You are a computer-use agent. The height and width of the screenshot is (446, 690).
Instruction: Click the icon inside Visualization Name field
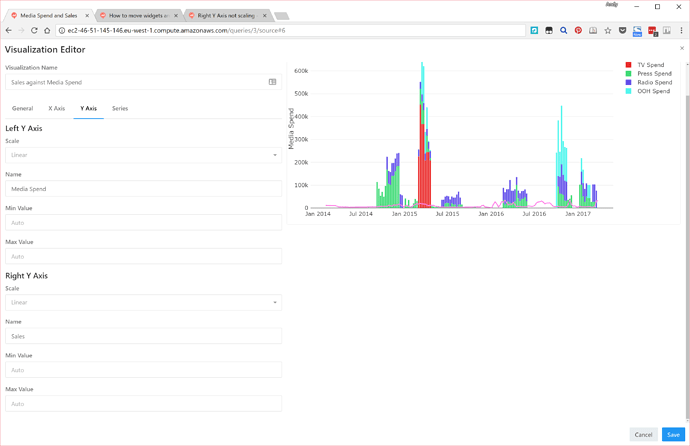(272, 82)
